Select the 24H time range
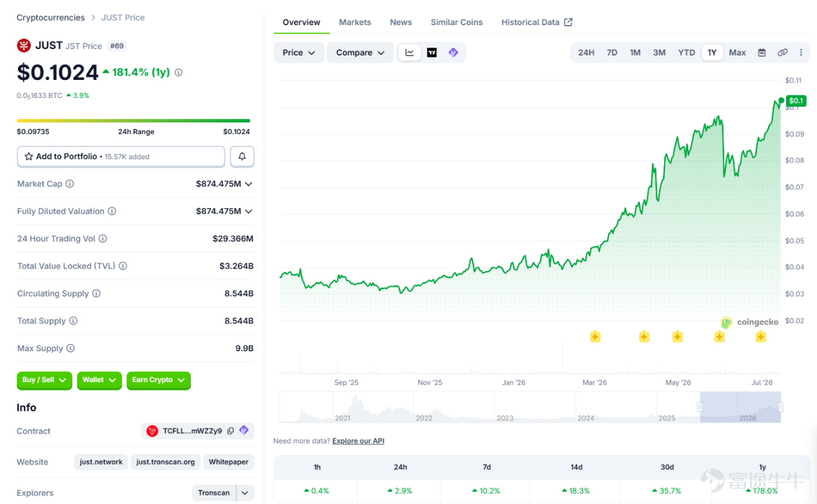 (x=586, y=53)
